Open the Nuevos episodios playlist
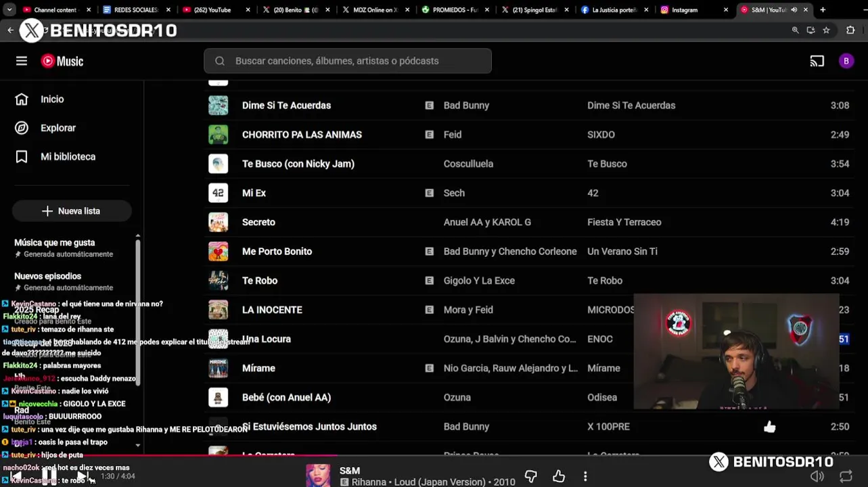This screenshot has width=868, height=487. [x=47, y=276]
